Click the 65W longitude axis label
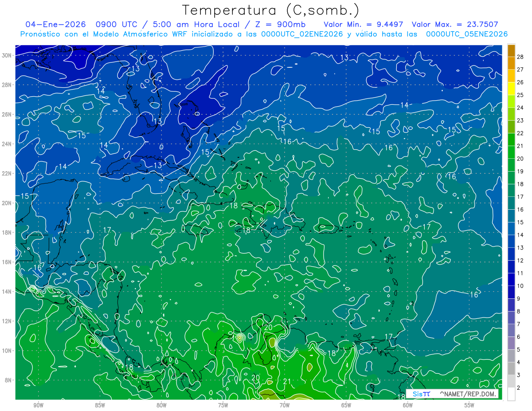This screenshot has width=532, height=411. (x=346, y=405)
